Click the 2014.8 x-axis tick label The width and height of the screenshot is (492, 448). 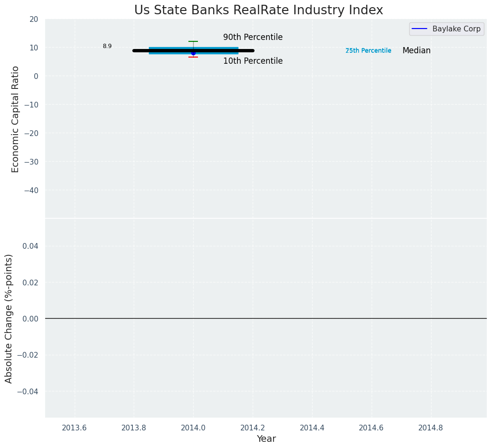pyautogui.click(x=431, y=428)
